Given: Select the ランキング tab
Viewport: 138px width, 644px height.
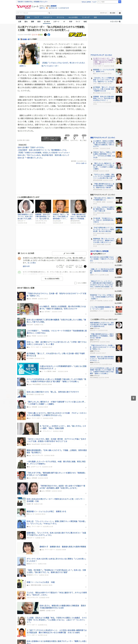Looking at the screenshot, I should [86, 17].
